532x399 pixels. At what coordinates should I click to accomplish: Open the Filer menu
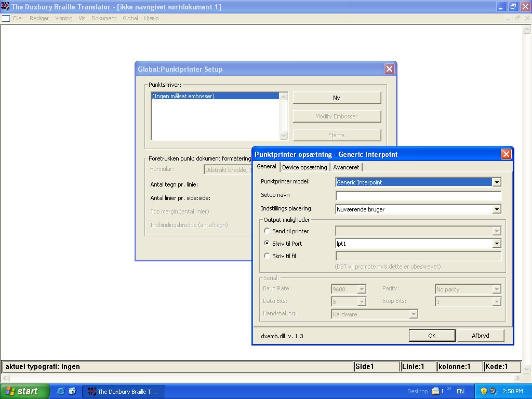(18, 18)
